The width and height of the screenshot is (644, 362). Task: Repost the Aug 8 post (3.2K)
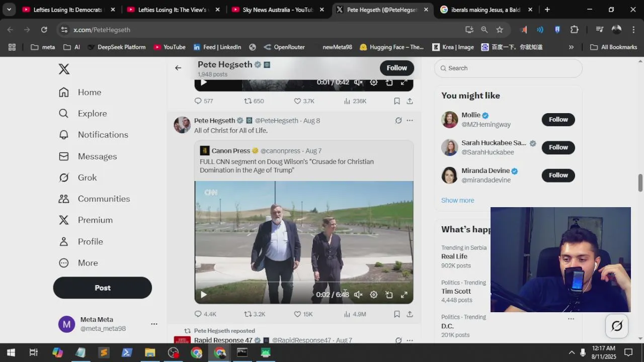(255, 314)
